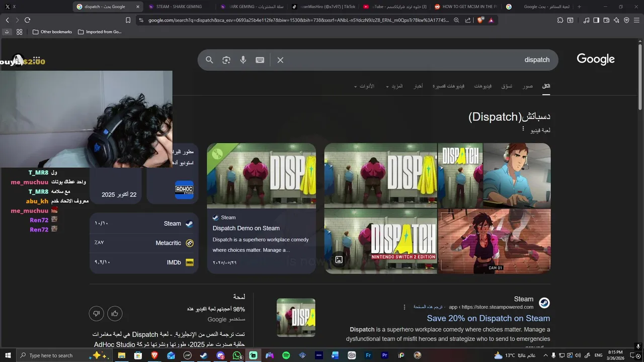Open Leo AI sparkle icon in toolbar
Screen dimensions: 644x362
point(616,20)
